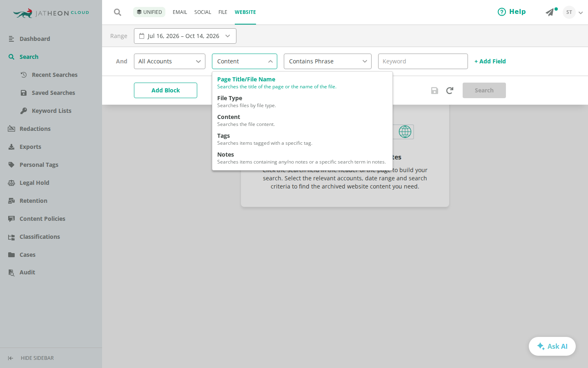Screen dimensions: 588x368
Task: Open Keyword Lists page
Action: tap(51, 111)
